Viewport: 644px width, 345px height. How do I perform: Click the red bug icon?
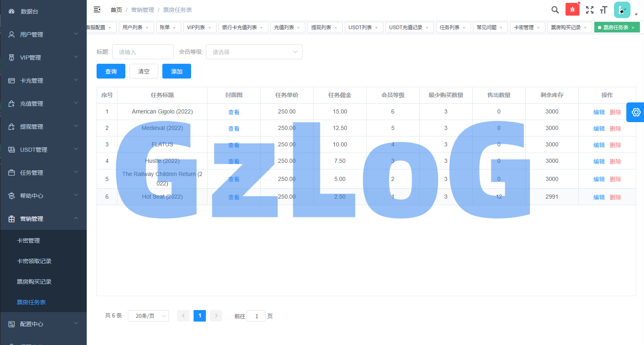point(572,9)
